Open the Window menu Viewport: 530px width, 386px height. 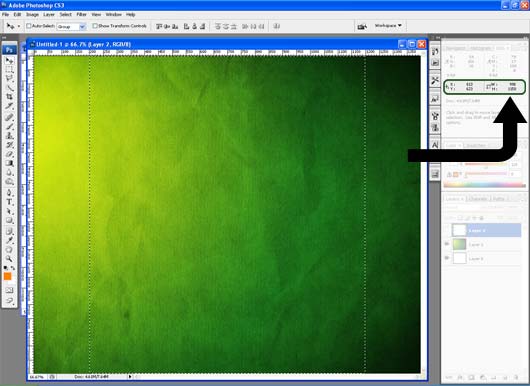(114, 15)
